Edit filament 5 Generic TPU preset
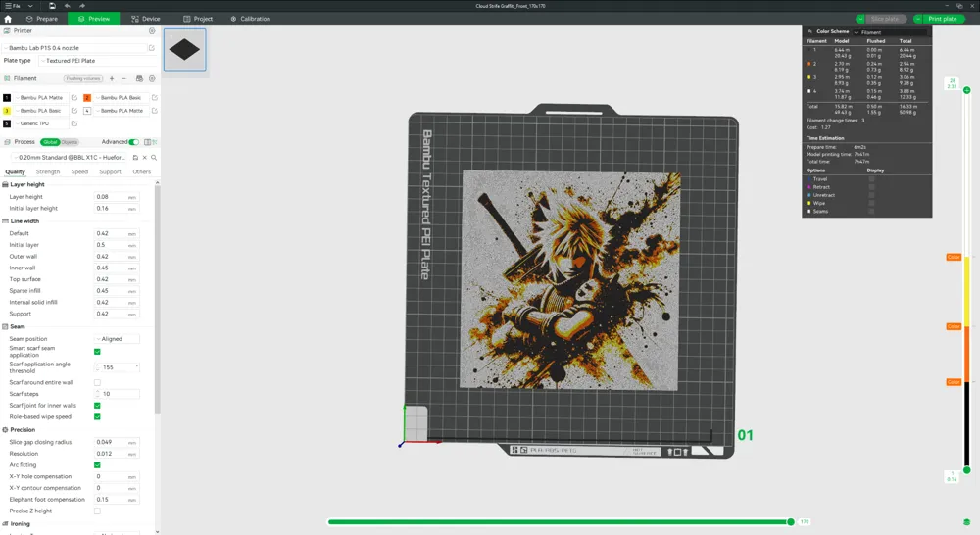 coord(74,123)
